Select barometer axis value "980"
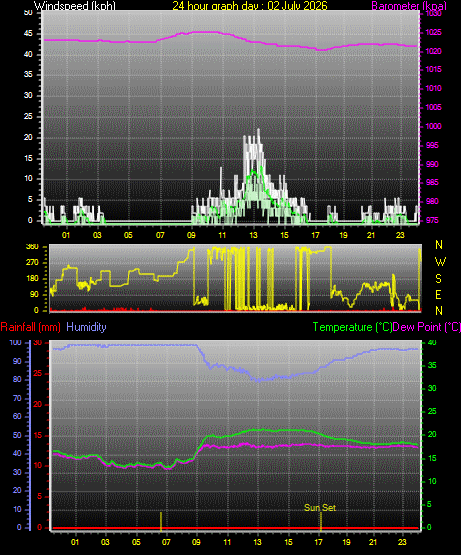 (432, 201)
